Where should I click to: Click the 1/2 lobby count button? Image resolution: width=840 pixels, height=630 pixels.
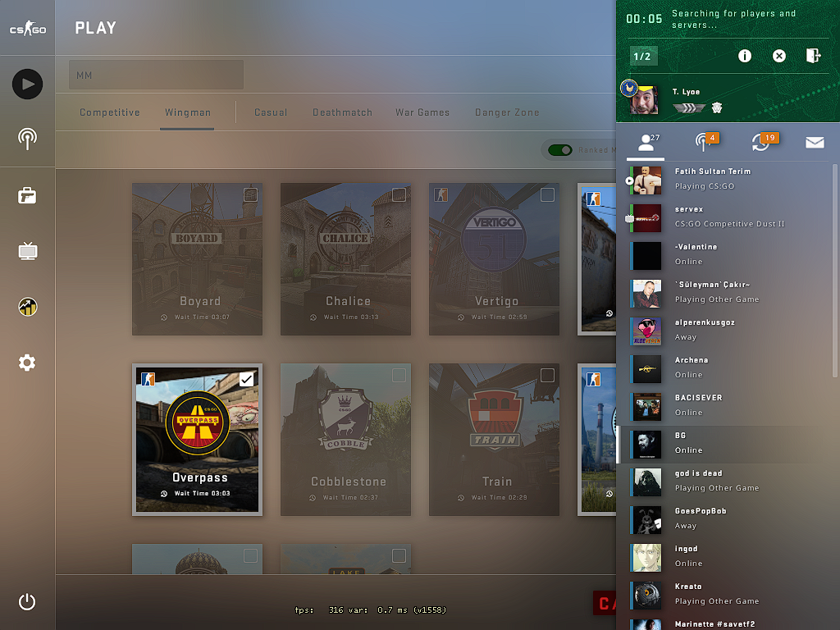point(643,57)
